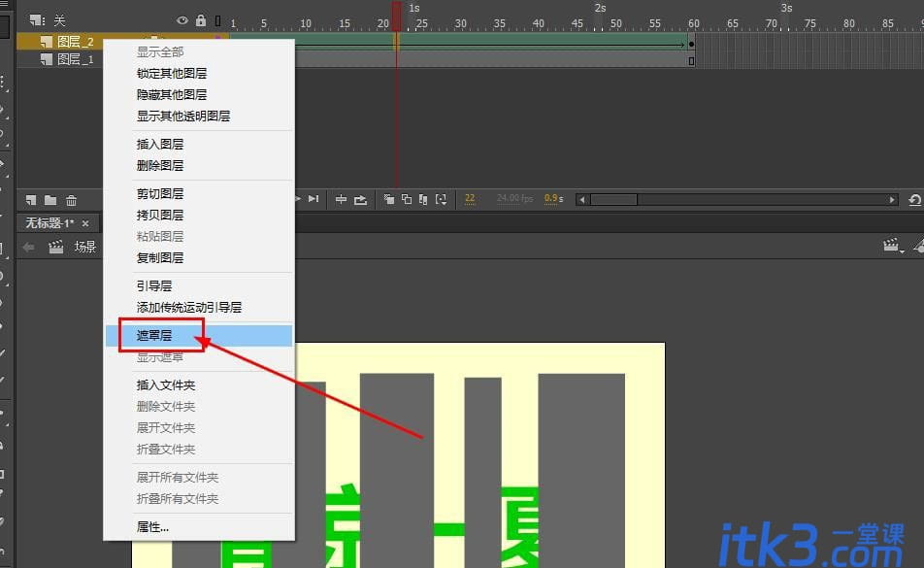The image size is (924, 568).
Task: Choose 删除图层 from context menu
Action: 199,166
